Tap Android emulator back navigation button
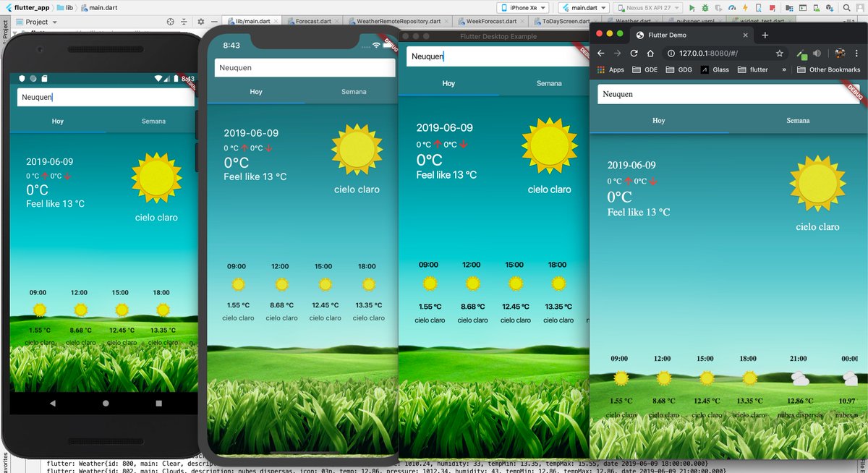Screen dimensions: 868x473 pos(53,403)
